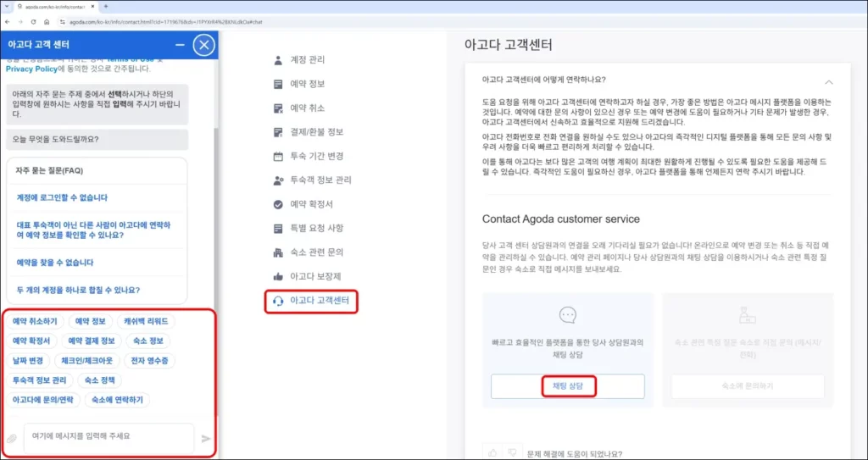Image resolution: width=868 pixels, height=460 pixels.
Task: Select FAQ about 대표 투숙객이 아닌 다른 사람
Action: (93, 230)
